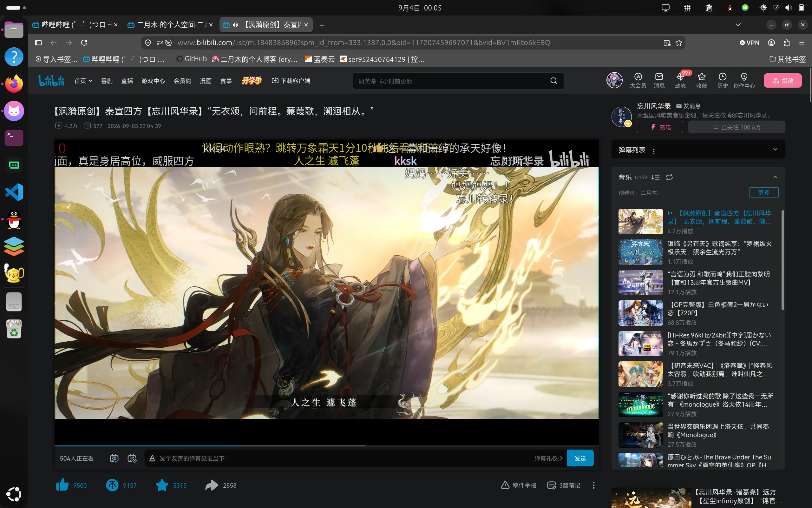The width and height of the screenshot is (812, 508).
Task: Open the 大会员 membership icon
Action: tap(638, 81)
